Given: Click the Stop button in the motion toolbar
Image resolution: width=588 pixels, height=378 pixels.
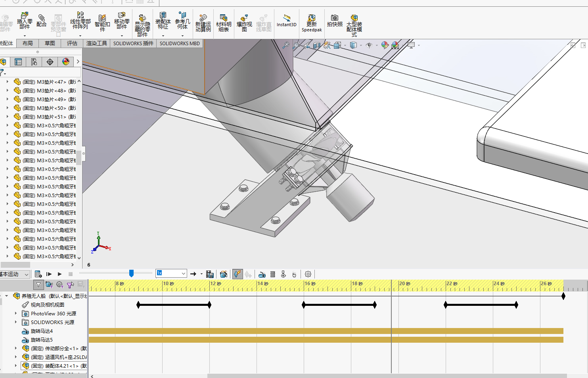Looking at the screenshot, I should [x=71, y=274].
